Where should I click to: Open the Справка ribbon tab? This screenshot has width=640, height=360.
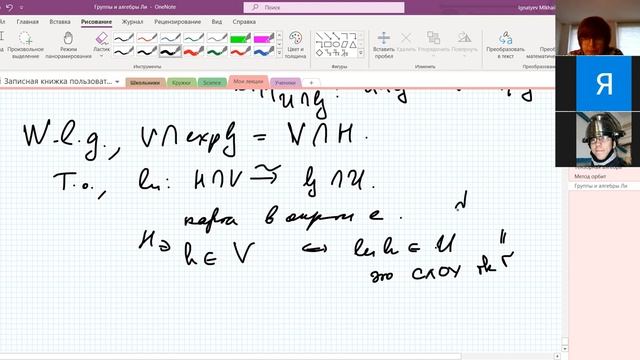click(x=244, y=22)
